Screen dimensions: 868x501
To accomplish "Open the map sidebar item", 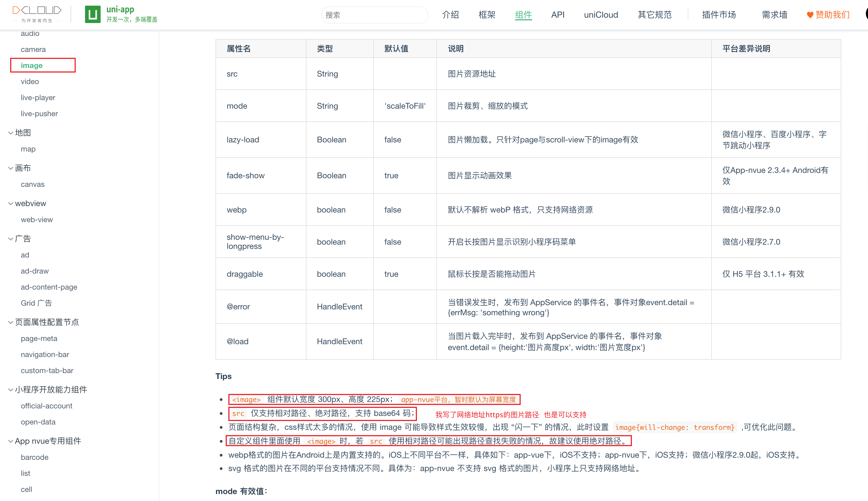I will pos(28,149).
